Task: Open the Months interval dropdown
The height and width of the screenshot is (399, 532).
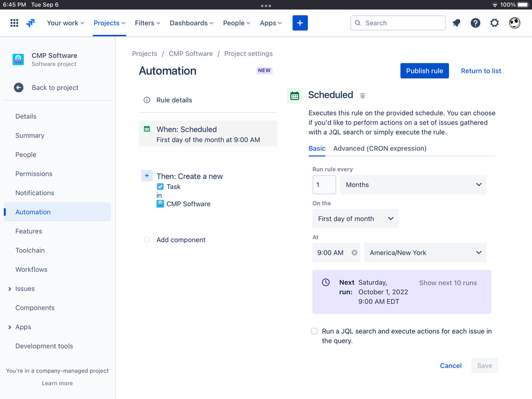Action: pos(413,184)
